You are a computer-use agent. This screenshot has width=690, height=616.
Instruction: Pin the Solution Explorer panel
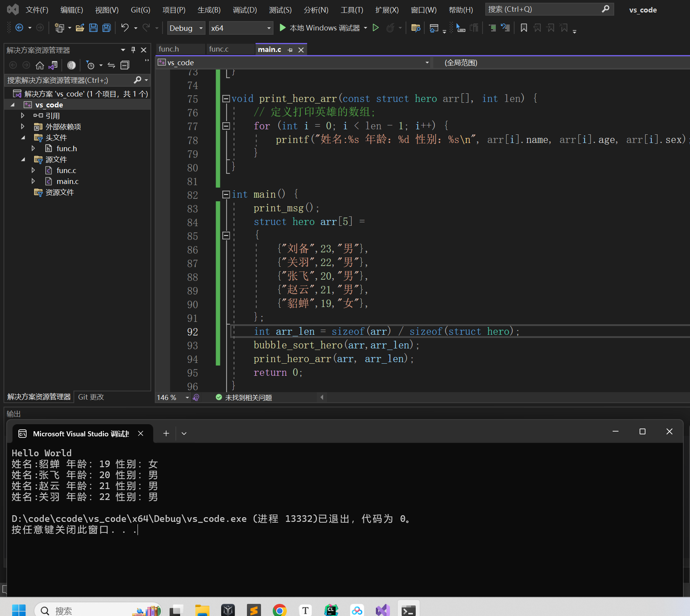pos(133,50)
